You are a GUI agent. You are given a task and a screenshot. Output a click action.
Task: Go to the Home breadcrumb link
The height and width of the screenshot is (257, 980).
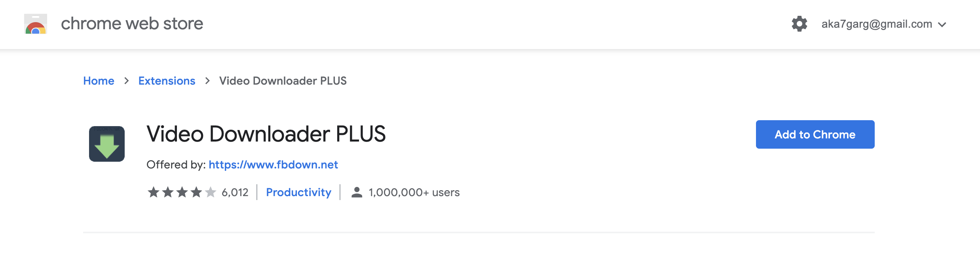(99, 81)
